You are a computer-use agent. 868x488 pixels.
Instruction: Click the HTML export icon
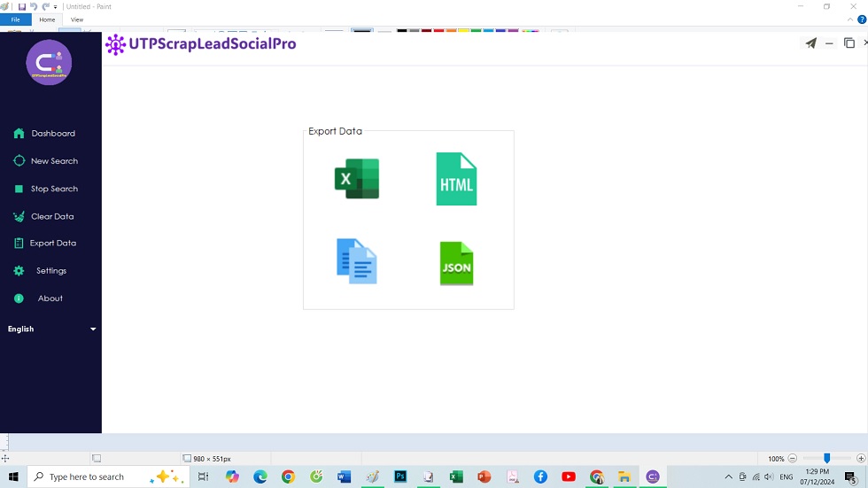(x=456, y=179)
